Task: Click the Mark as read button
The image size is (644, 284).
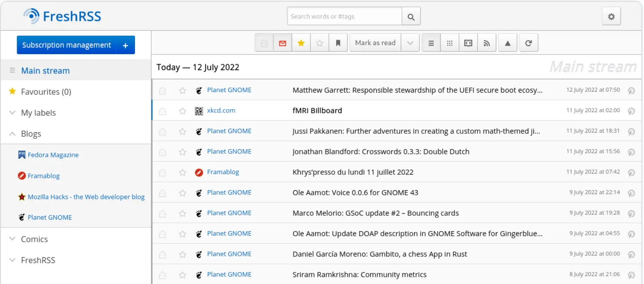Action: tap(375, 43)
